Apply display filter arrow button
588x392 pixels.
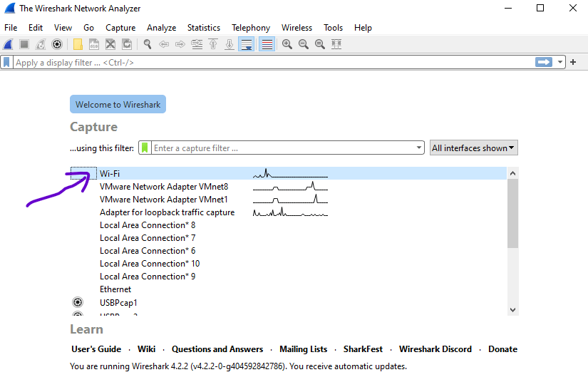[x=544, y=62]
